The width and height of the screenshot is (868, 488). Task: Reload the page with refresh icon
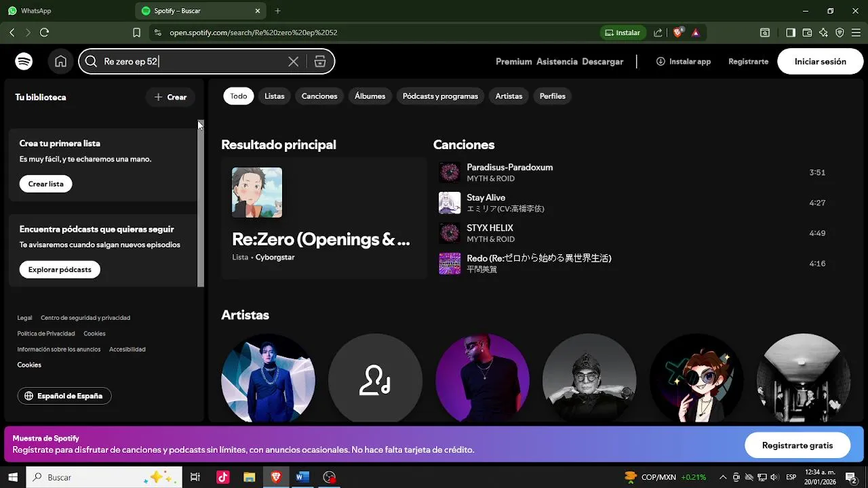[45, 32]
